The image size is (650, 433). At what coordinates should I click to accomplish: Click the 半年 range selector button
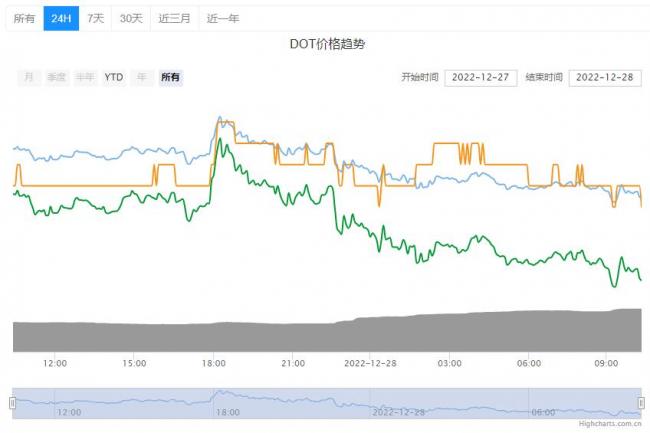click(85, 77)
